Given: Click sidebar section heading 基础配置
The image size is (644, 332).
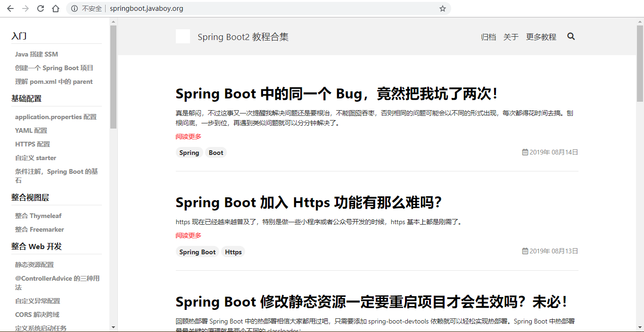Looking at the screenshot, I should [x=26, y=98].
